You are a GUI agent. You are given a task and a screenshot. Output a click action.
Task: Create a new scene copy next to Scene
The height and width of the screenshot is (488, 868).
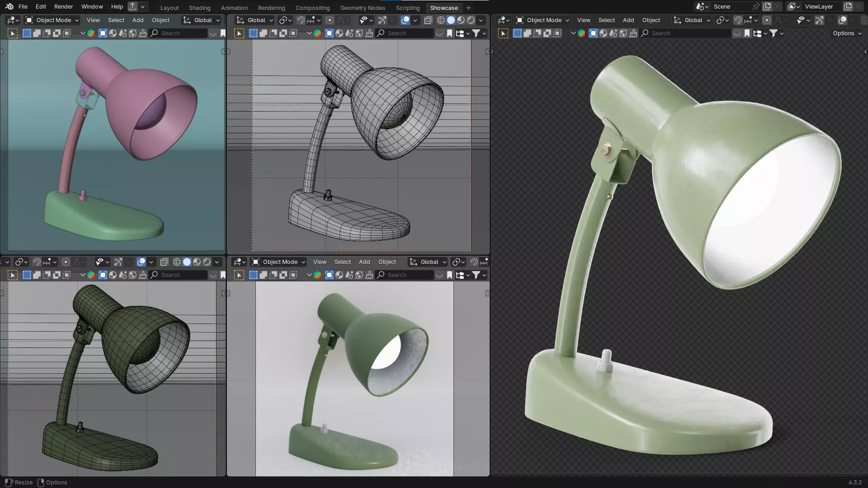tap(767, 6)
